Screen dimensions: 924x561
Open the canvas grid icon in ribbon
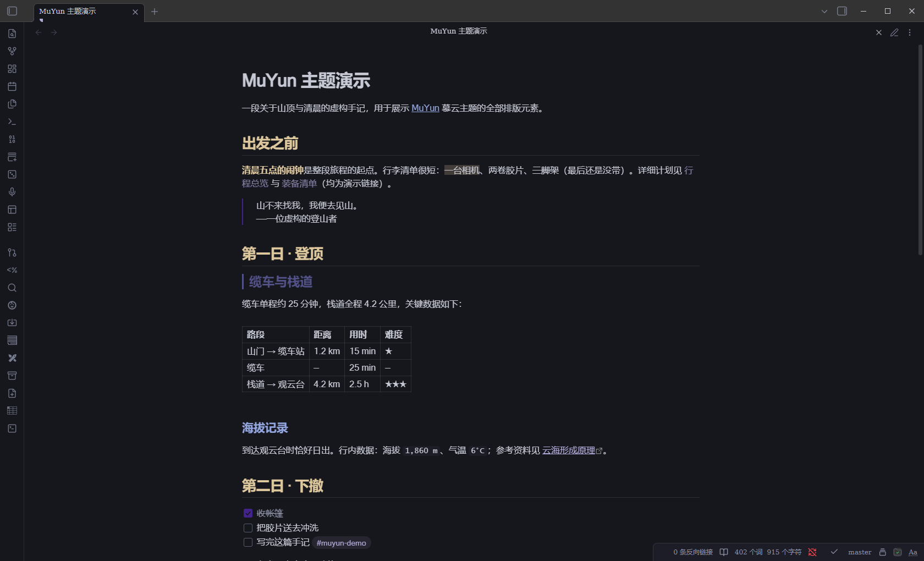[12, 69]
